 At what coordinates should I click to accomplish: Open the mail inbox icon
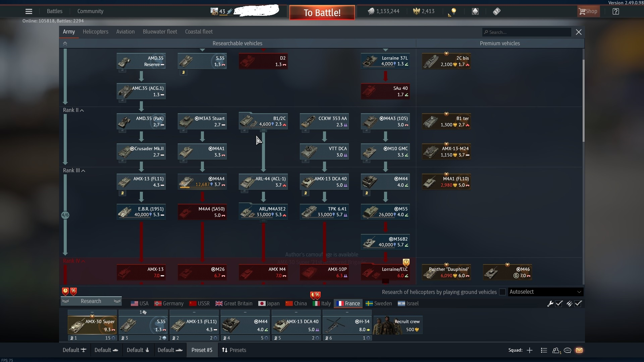tap(579, 350)
